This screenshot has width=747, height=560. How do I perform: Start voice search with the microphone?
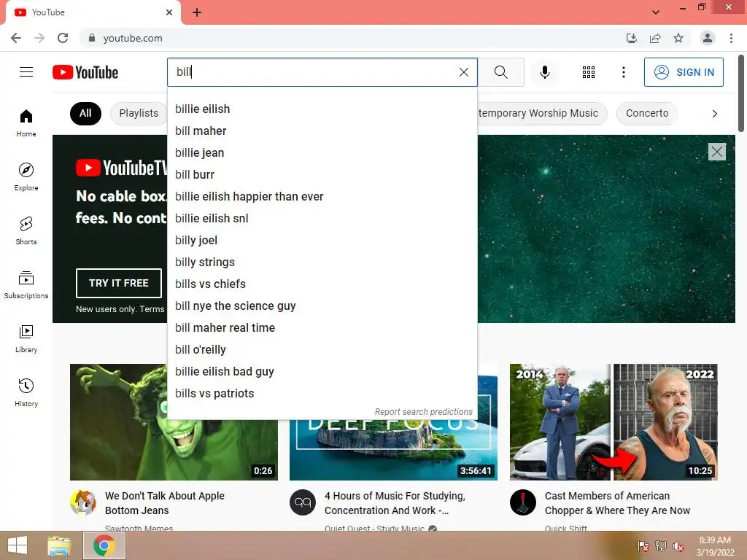pos(544,72)
